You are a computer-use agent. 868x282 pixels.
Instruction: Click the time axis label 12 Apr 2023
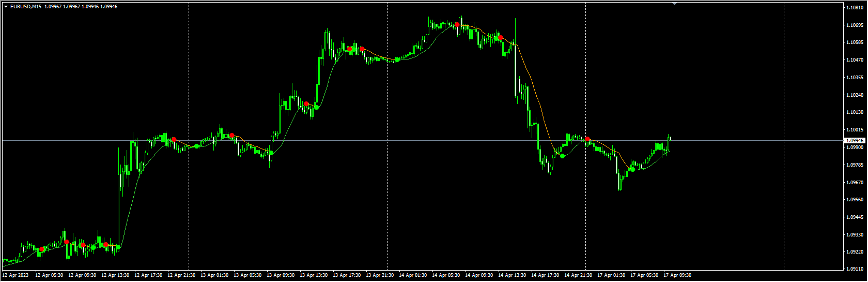(x=16, y=275)
